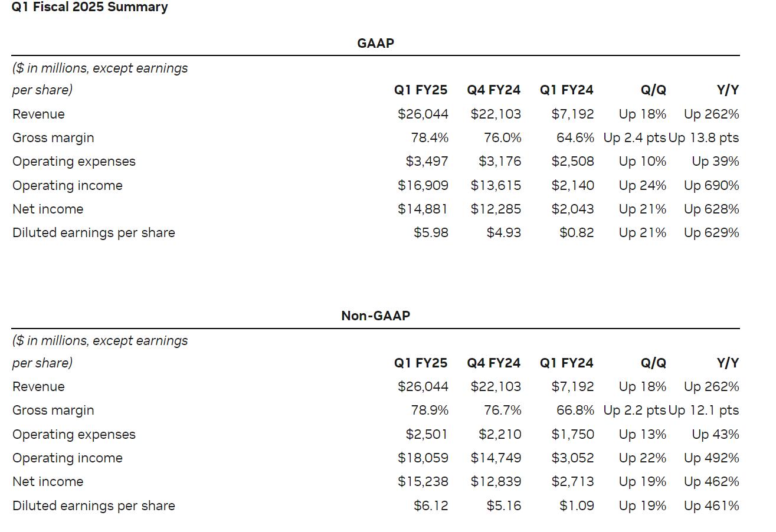The image size is (776, 532).
Task: Select the $2,043 net income figure
Action: pyautogui.click(x=572, y=209)
